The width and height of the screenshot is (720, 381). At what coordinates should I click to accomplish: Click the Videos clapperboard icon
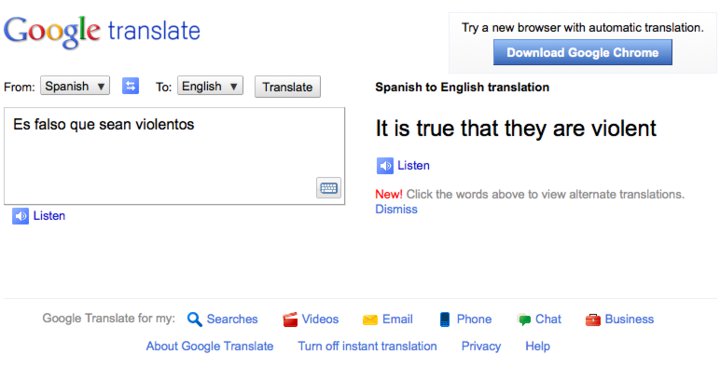[x=290, y=319]
